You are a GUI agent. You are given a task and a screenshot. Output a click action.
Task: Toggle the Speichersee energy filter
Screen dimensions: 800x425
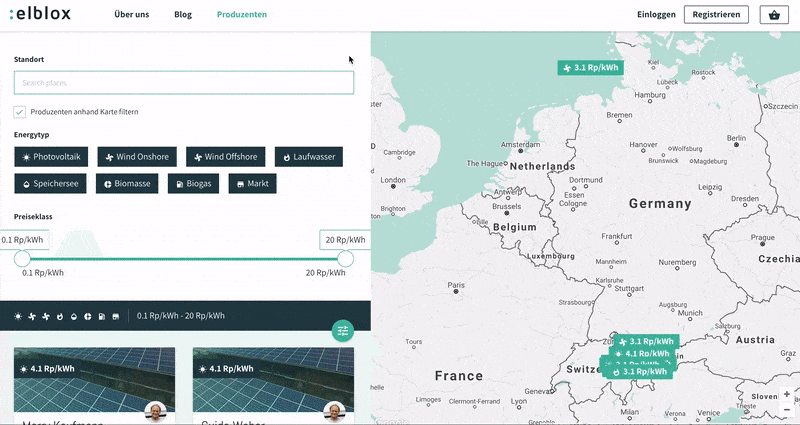pyautogui.click(x=50, y=184)
